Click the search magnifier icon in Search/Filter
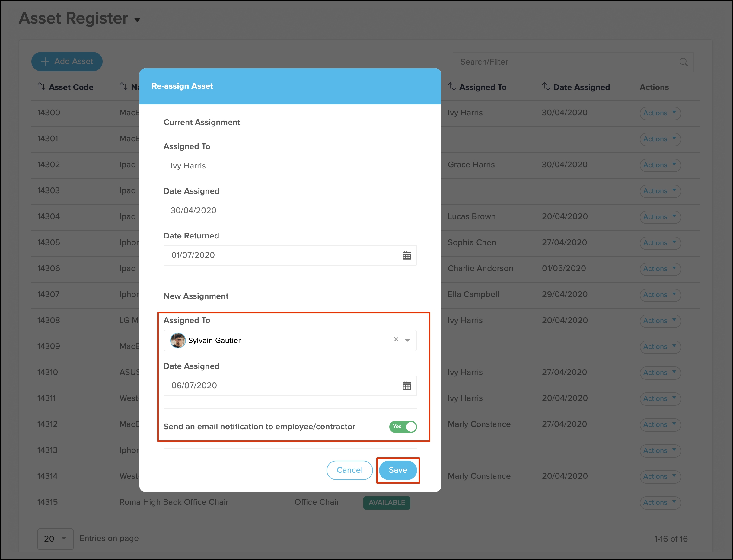Image resolution: width=733 pixels, height=560 pixels. (683, 62)
